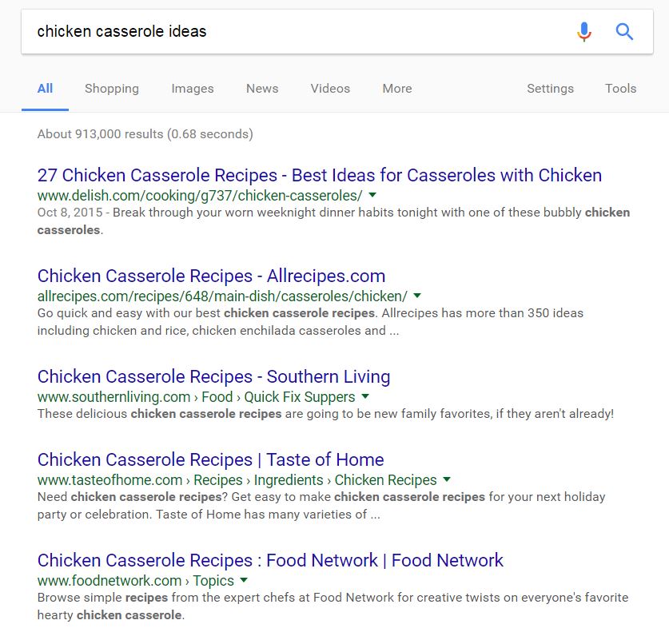Expand arrow next to southernliving.com breadcrumb
The width and height of the screenshot is (669, 644).
pos(365,396)
